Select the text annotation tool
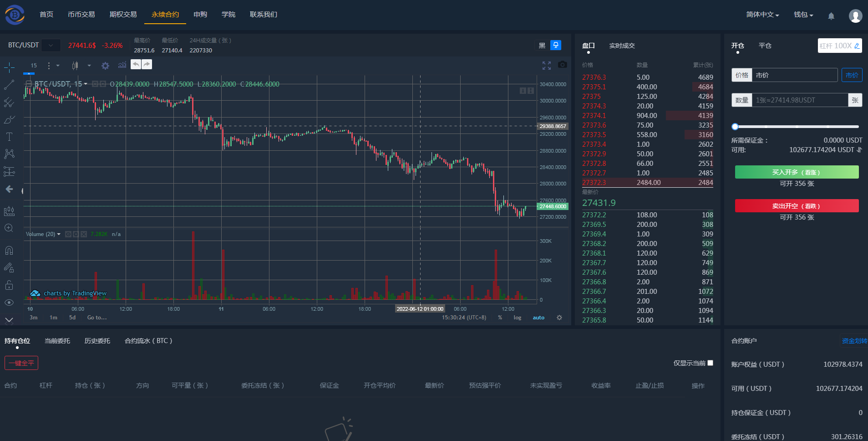This screenshot has height=441, width=868. pos(9,137)
